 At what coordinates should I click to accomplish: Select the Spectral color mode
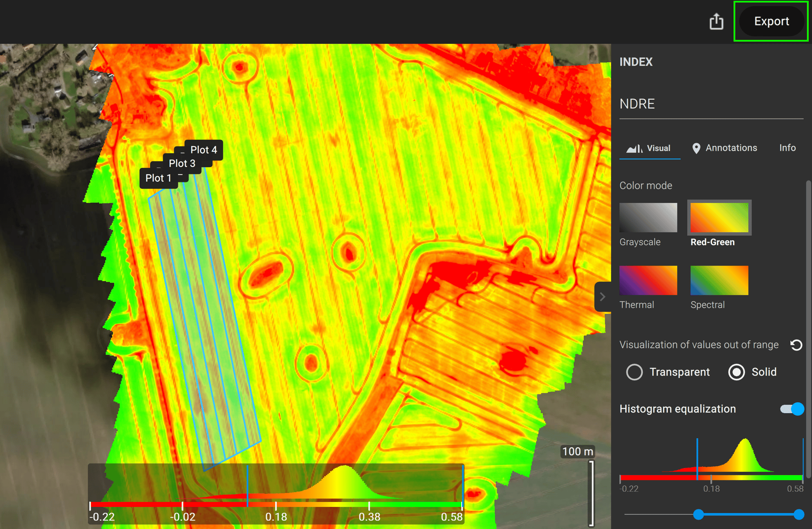(x=719, y=281)
